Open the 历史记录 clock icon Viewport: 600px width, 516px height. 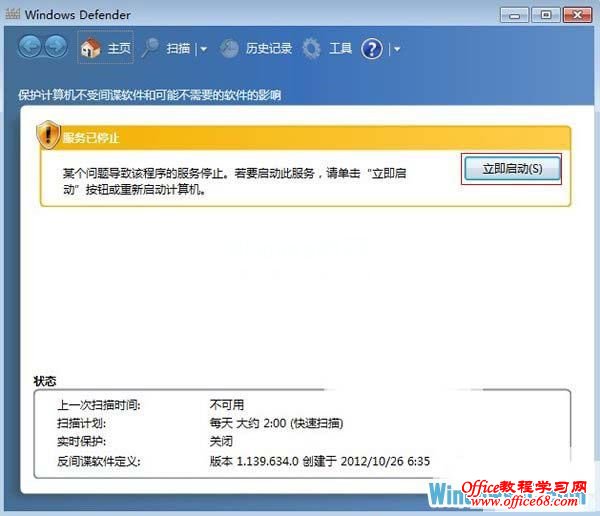click(230, 49)
